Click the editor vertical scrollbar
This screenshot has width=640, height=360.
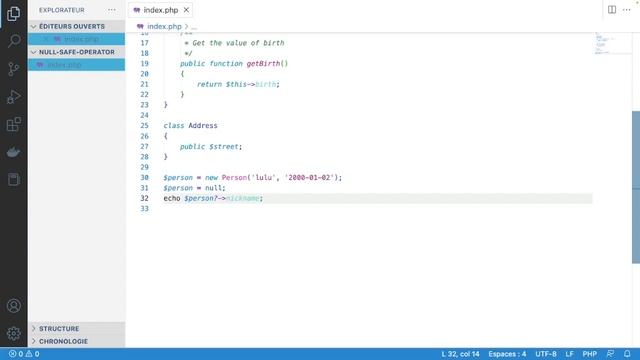pos(636,187)
